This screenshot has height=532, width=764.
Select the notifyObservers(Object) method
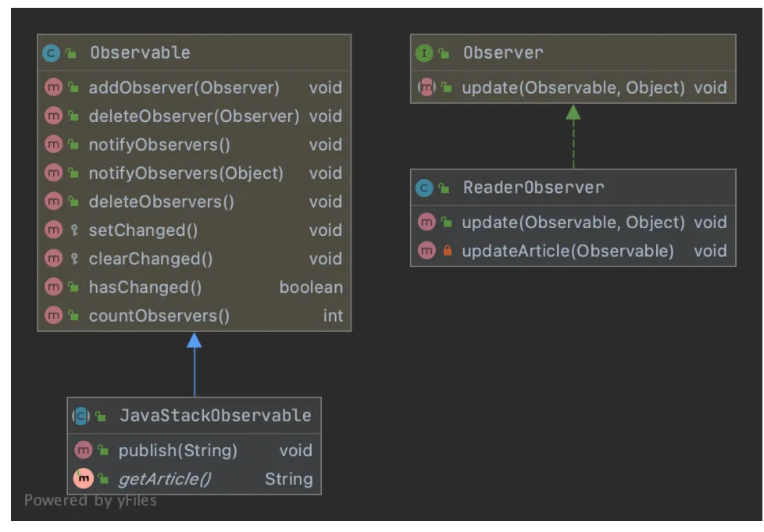186,173
